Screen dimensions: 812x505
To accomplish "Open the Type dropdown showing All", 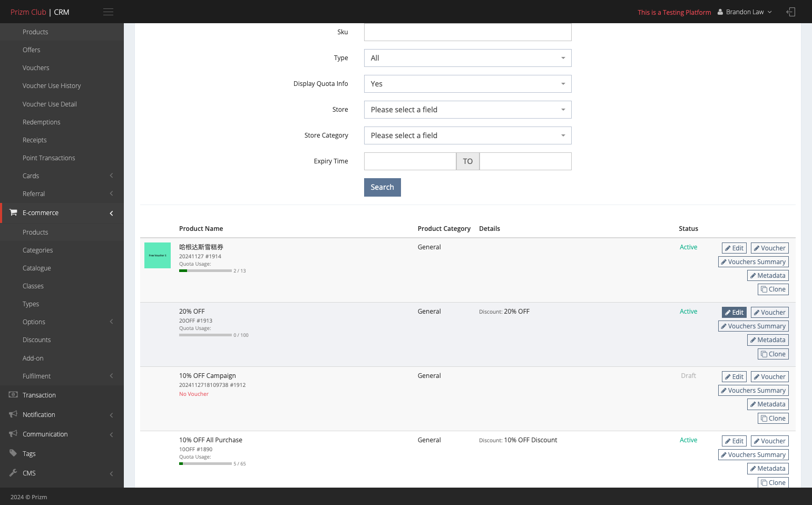I will point(467,58).
